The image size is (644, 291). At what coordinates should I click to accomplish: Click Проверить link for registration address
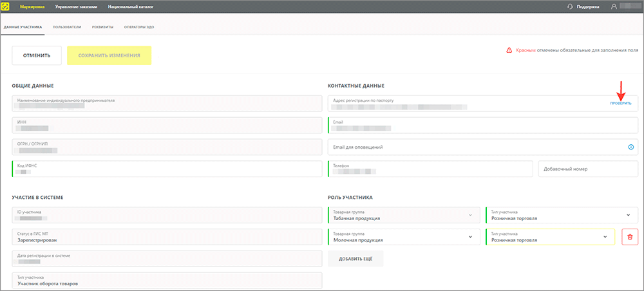point(621,104)
